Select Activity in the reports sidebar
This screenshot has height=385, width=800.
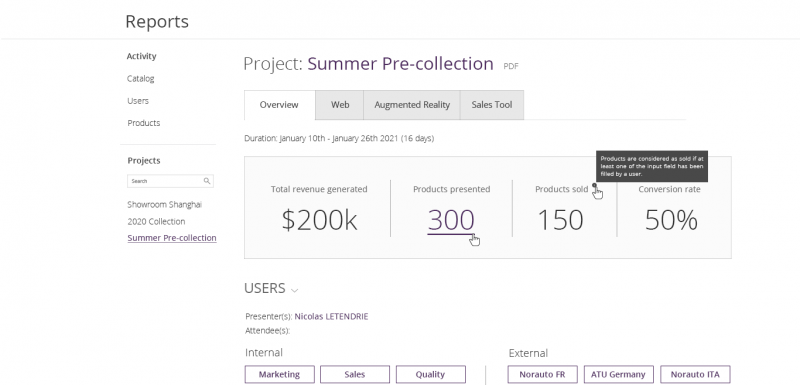coord(141,56)
